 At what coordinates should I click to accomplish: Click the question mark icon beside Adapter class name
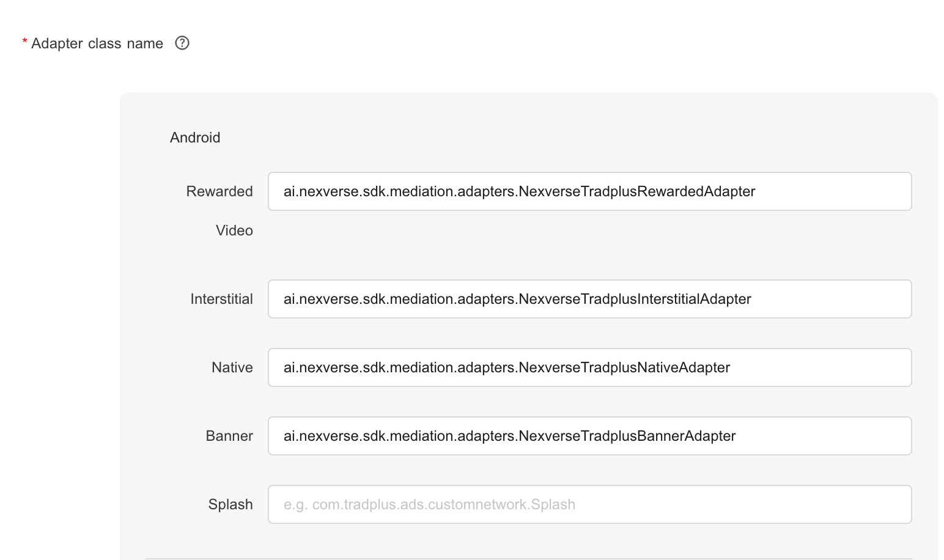click(182, 43)
